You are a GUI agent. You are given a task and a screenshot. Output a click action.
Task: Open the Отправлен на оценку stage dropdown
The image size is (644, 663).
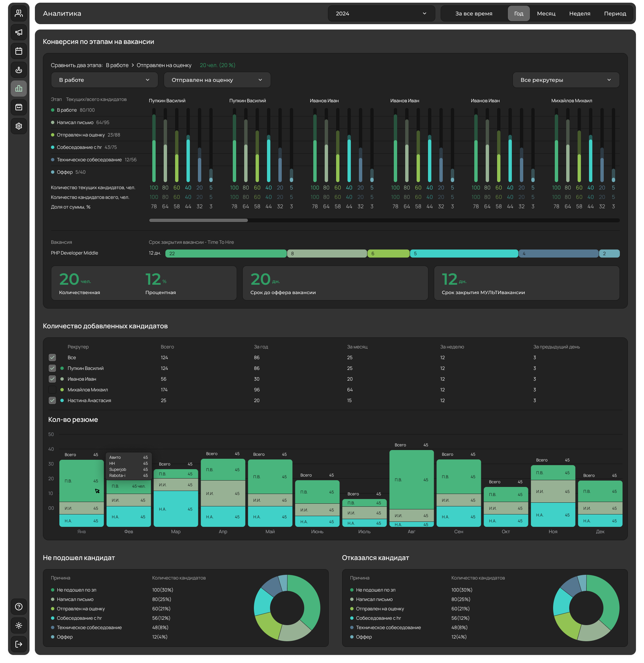[x=217, y=80]
